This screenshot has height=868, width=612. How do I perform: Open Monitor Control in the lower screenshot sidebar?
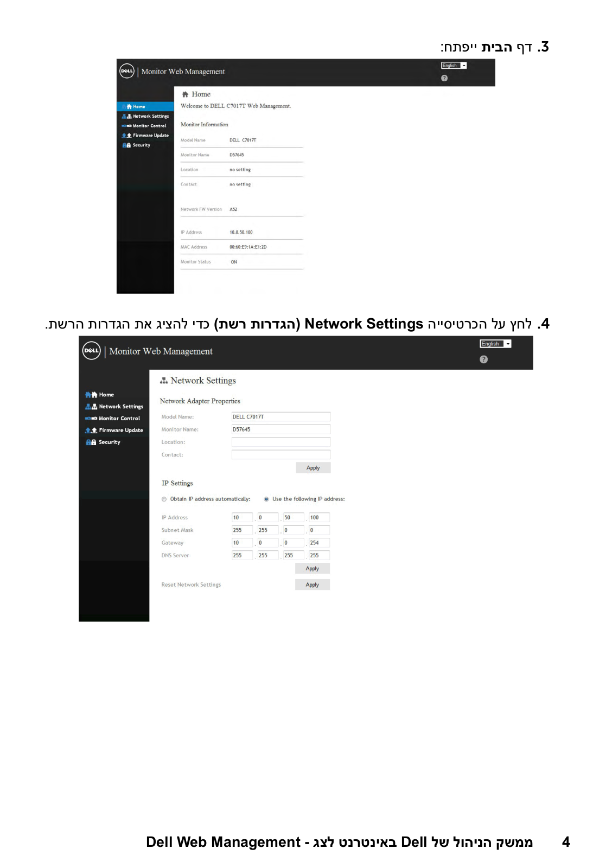point(113,419)
